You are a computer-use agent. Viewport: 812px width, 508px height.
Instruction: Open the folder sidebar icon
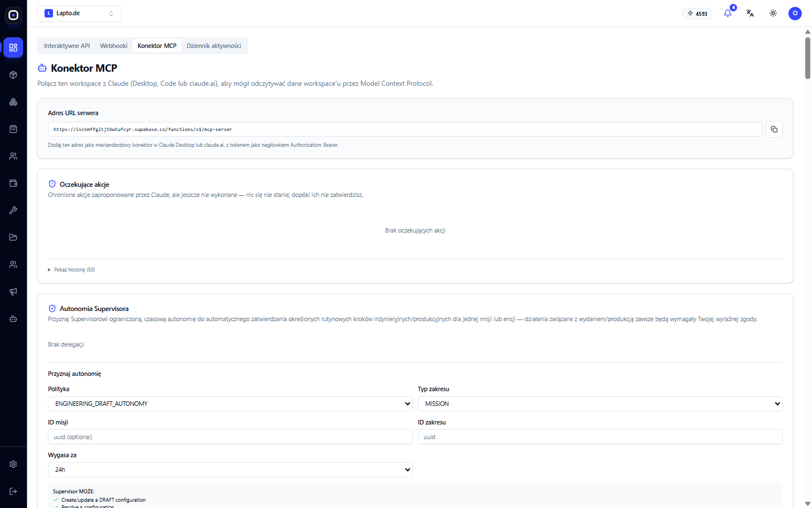click(14, 238)
